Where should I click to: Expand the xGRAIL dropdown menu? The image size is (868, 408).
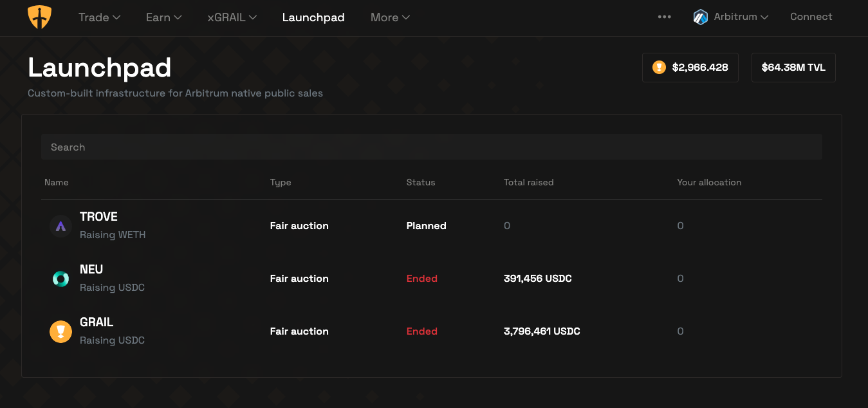point(232,17)
